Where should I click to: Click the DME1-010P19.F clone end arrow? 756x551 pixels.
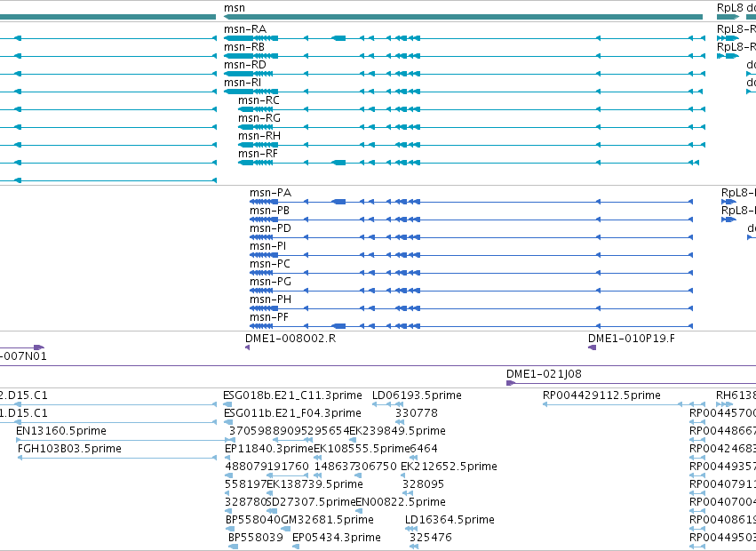pyautogui.click(x=592, y=347)
